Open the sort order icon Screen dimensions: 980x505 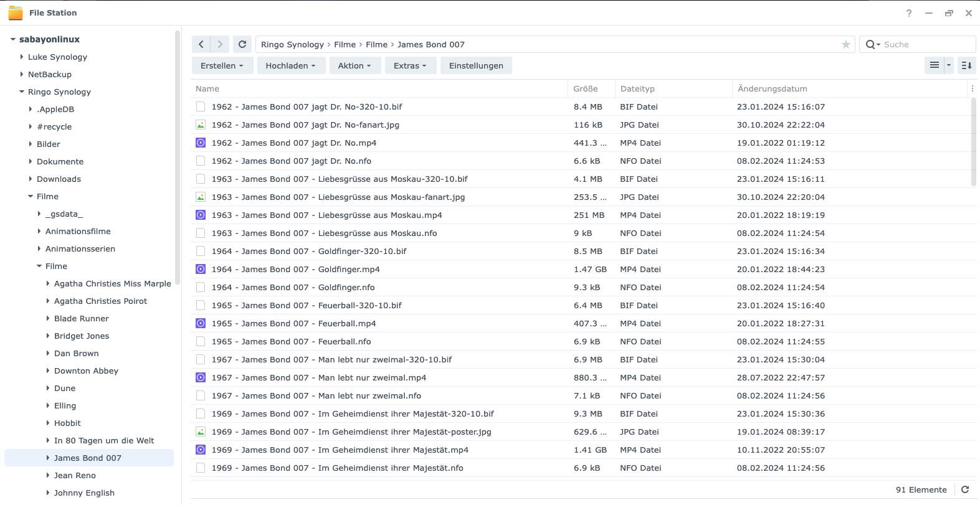[966, 65]
